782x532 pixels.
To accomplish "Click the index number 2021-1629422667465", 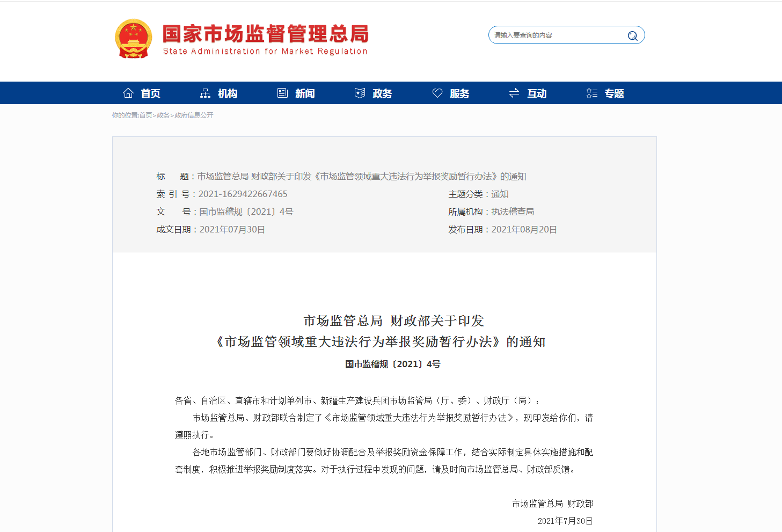I will point(243,194).
